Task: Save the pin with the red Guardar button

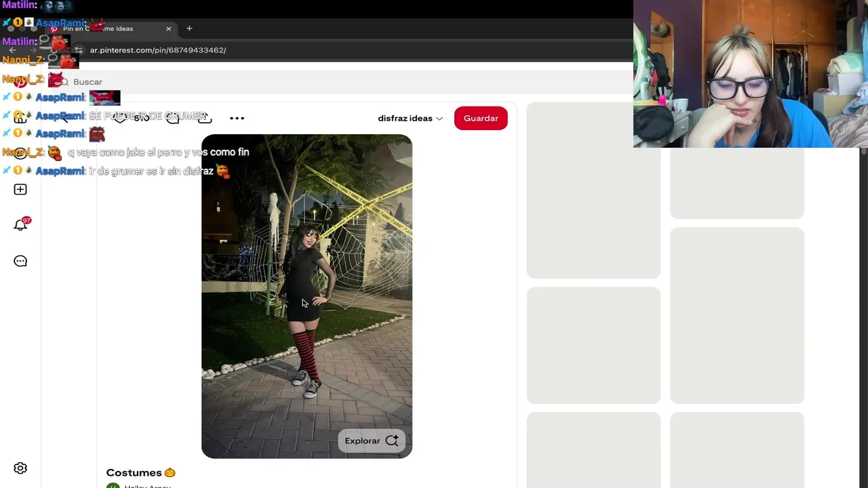Action: click(x=481, y=118)
